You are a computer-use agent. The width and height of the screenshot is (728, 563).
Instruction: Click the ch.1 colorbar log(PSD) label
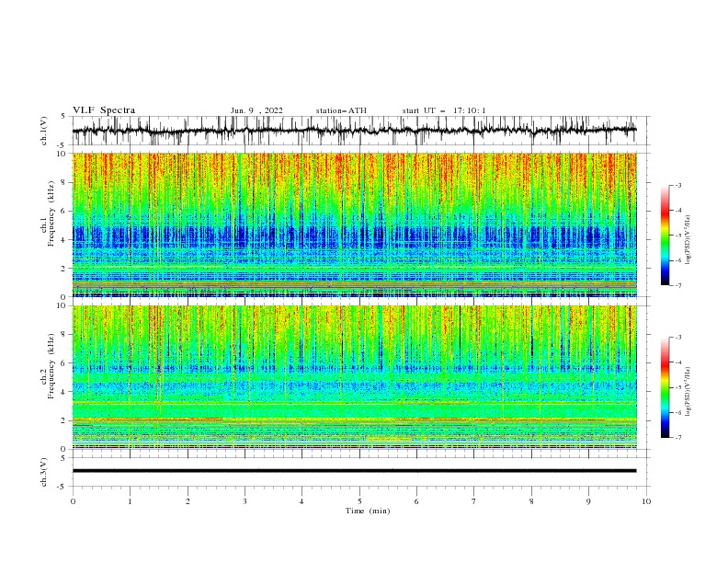(x=688, y=240)
